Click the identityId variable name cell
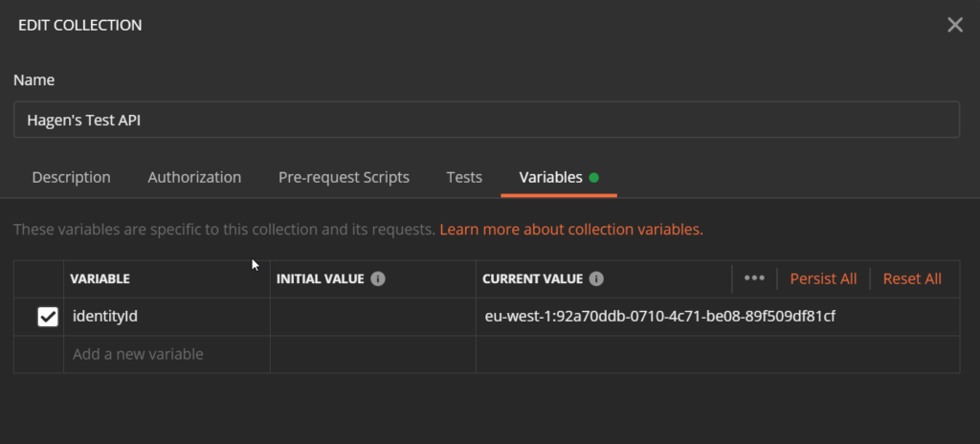This screenshot has width=980, height=444. pyautogui.click(x=167, y=317)
